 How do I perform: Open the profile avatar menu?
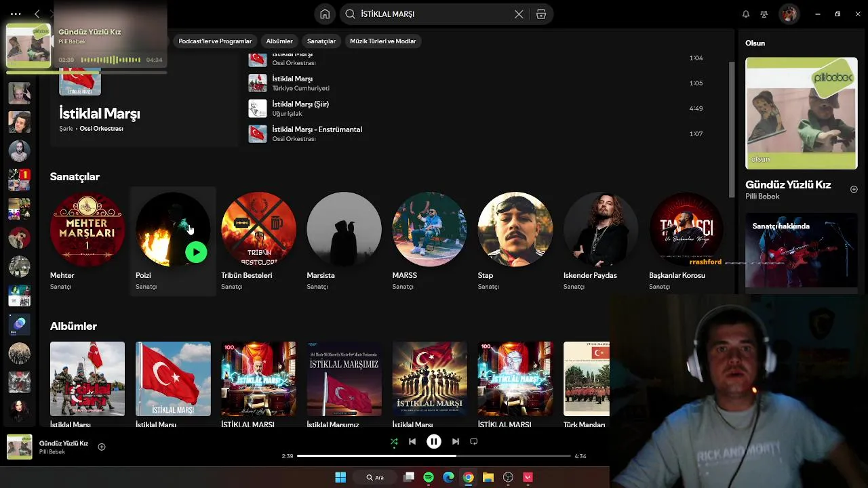point(789,14)
